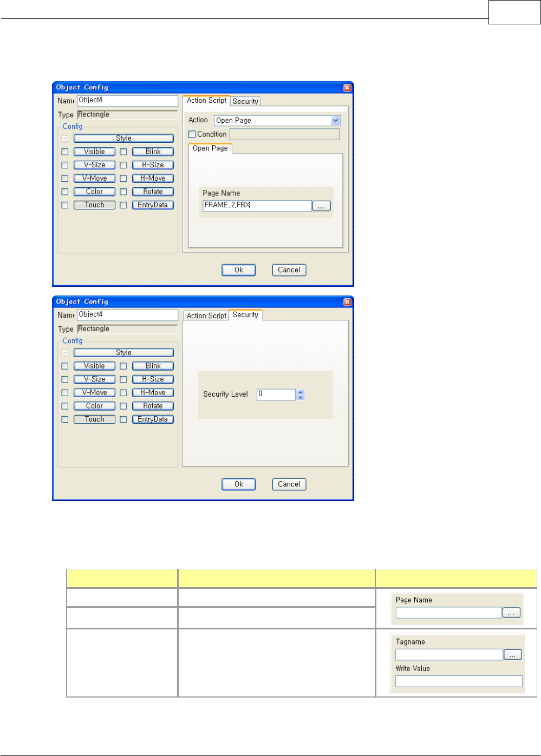Screen dimensions: 541x756
Task: Click H-Move button in Security Level dialog
Action: click(153, 393)
